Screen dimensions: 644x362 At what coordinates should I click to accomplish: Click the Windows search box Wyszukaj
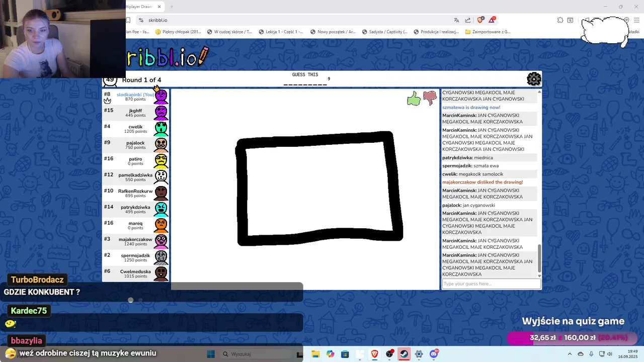(257, 354)
